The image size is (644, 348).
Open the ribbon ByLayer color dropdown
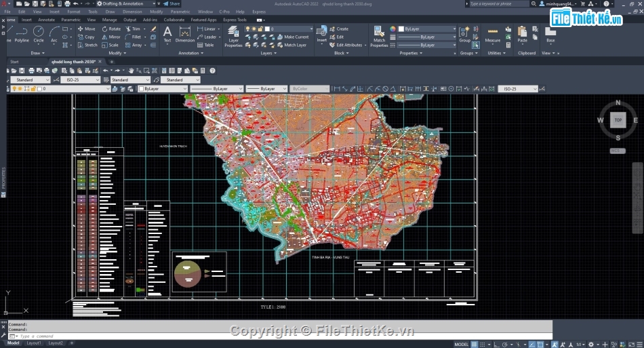coord(426,28)
